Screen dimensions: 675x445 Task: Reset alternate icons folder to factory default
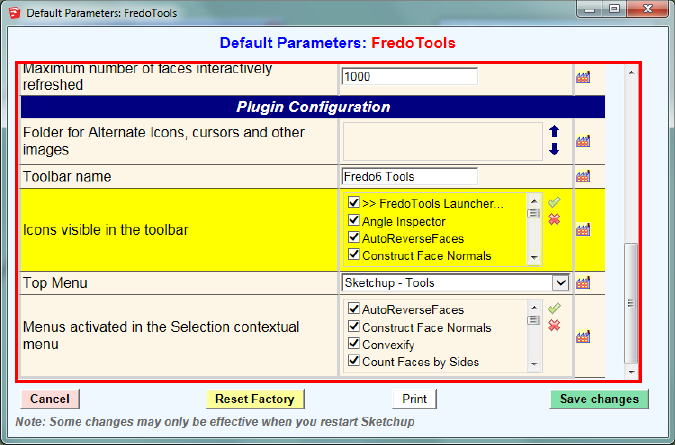pos(583,141)
